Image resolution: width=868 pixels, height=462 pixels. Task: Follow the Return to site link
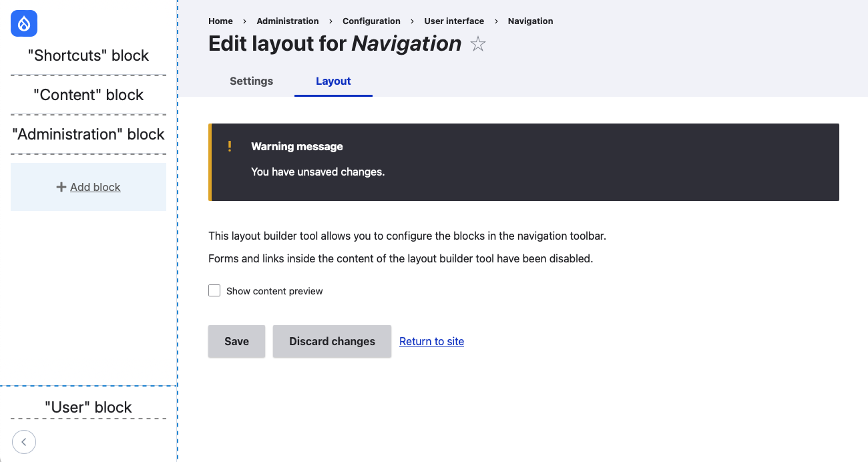point(431,341)
